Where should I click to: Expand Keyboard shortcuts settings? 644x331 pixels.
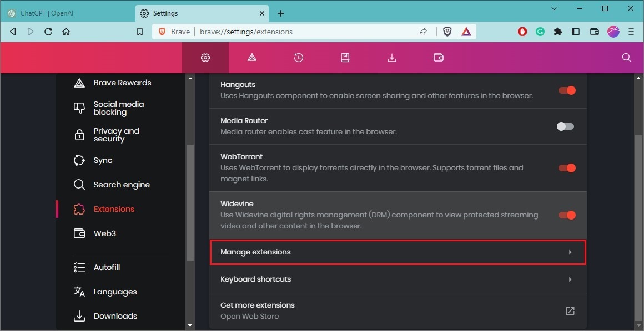click(x=397, y=279)
